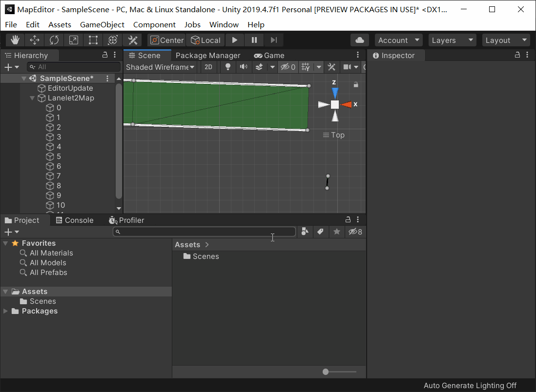Toggle scene gizmo rotation lock
536x392 pixels.
coord(356,84)
